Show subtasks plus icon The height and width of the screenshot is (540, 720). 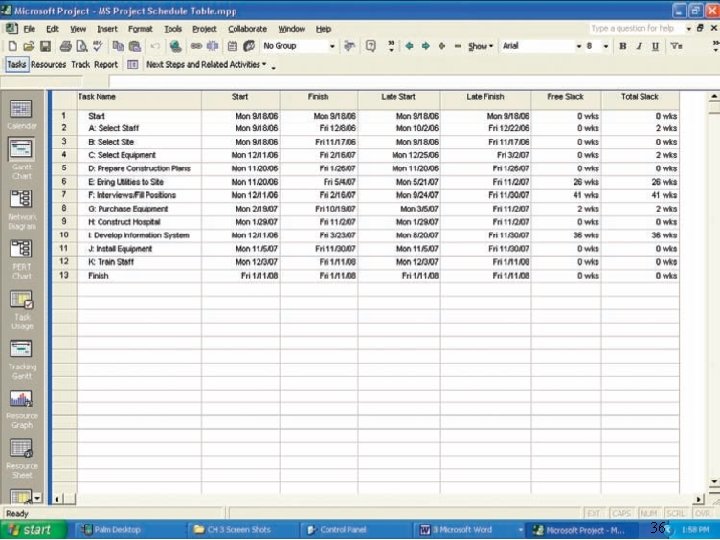442,46
